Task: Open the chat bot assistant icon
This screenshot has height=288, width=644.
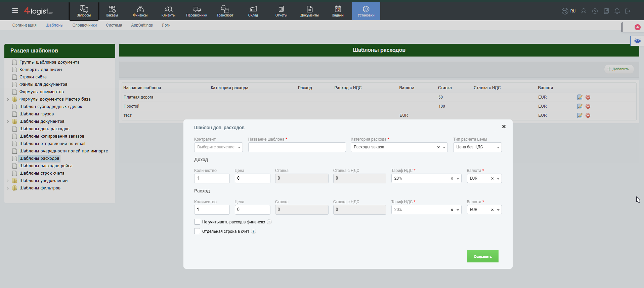Action: tap(637, 41)
